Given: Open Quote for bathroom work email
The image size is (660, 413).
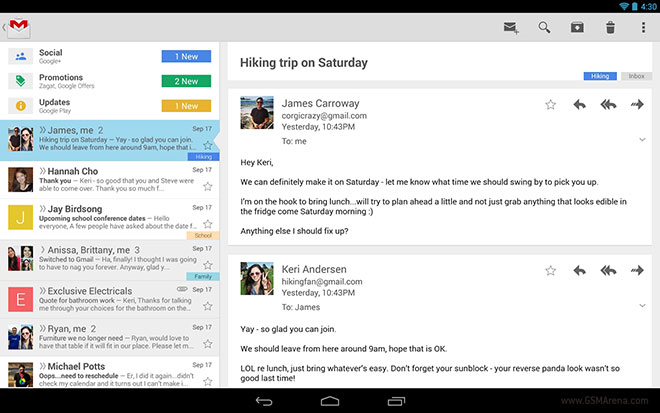Looking at the screenshot, I should (109, 299).
